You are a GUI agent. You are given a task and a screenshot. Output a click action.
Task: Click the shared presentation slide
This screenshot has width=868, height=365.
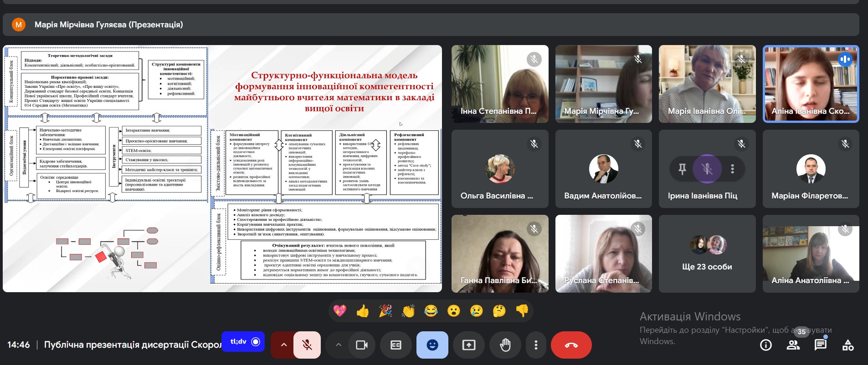coord(222,168)
